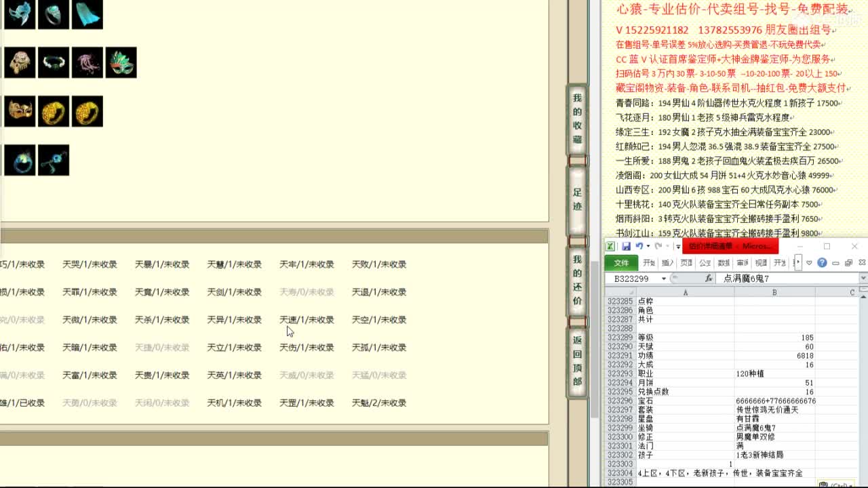Click the cyan veil equipment icon
This screenshot has width=868, height=488.
pyautogui.click(x=87, y=14)
